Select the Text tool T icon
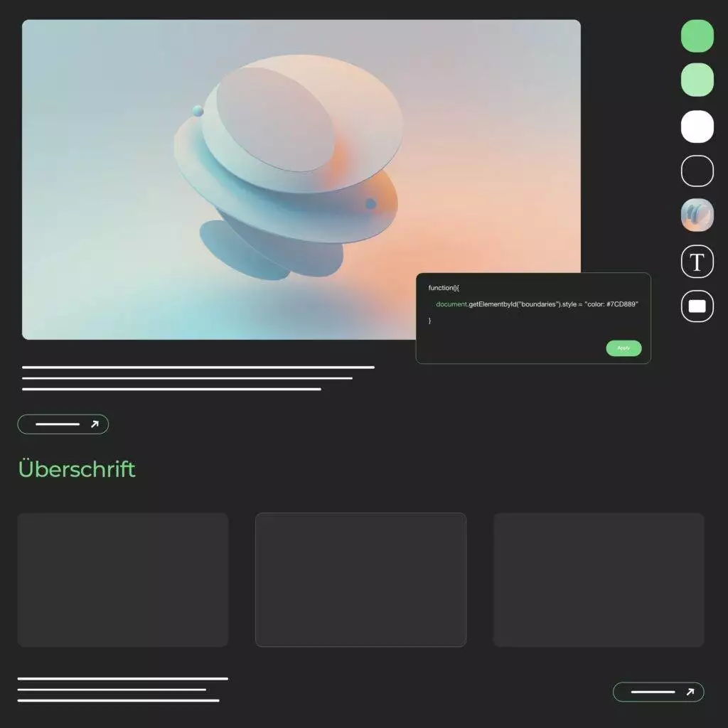 [697, 262]
